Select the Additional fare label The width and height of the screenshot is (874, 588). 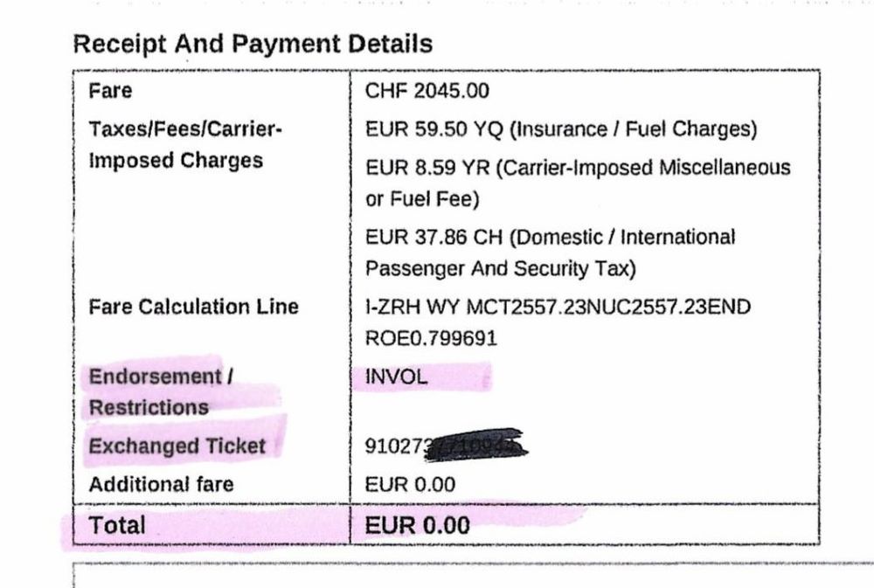[161, 485]
